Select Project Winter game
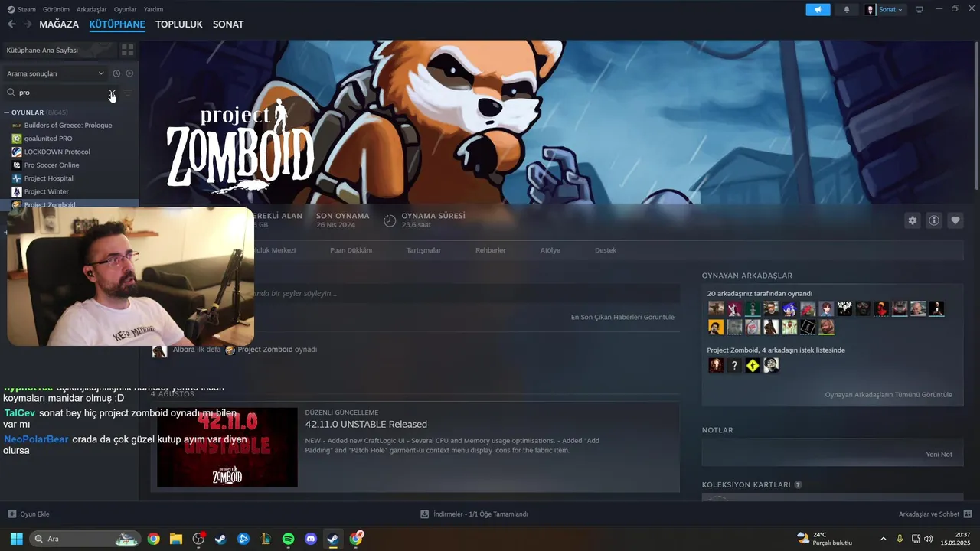The height and width of the screenshot is (551, 980). [47, 191]
